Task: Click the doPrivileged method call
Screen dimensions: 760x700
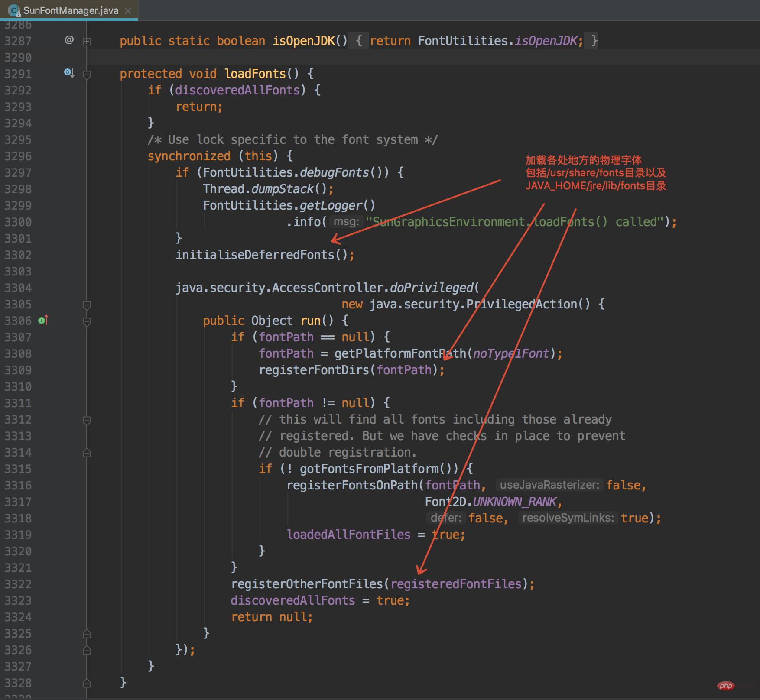Action: pyautogui.click(x=432, y=288)
